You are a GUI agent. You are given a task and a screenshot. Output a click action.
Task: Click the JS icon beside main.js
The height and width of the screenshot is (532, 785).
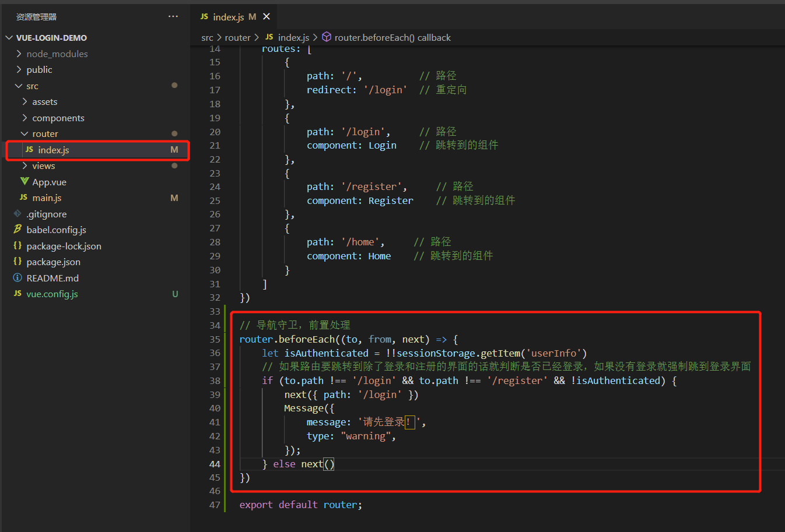coord(23,198)
